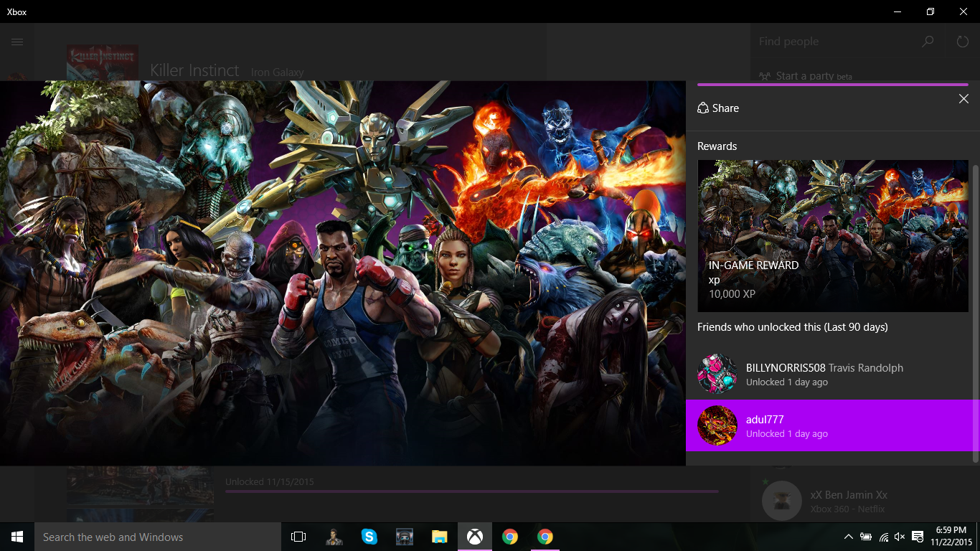Click the achievement progress bar under Unlocked 11/15/2015
This screenshot has height=551, width=980.
click(x=472, y=491)
